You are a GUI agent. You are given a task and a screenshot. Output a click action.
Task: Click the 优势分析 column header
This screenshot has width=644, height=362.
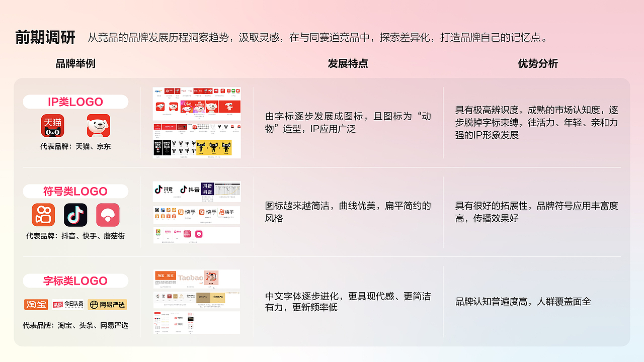[x=538, y=63]
